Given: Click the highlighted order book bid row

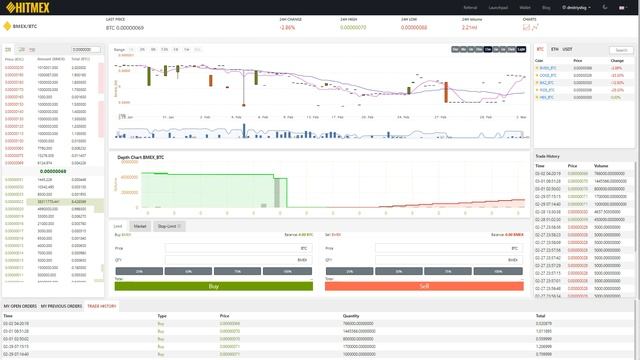Looking at the screenshot, I should coord(53,202).
